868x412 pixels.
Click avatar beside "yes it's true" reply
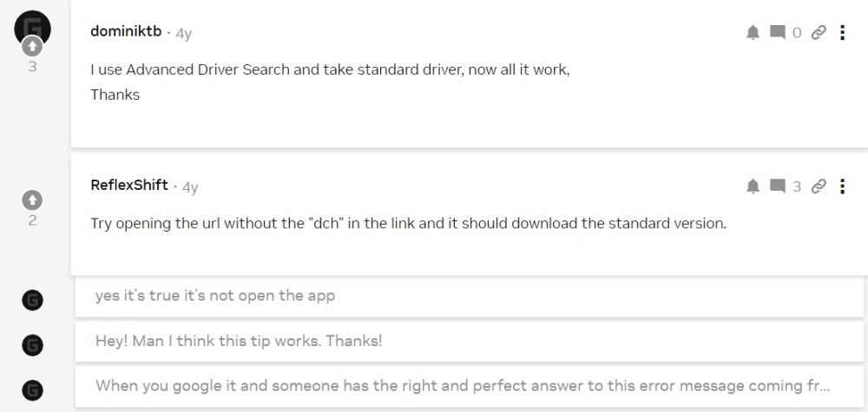[x=32, y=300]
